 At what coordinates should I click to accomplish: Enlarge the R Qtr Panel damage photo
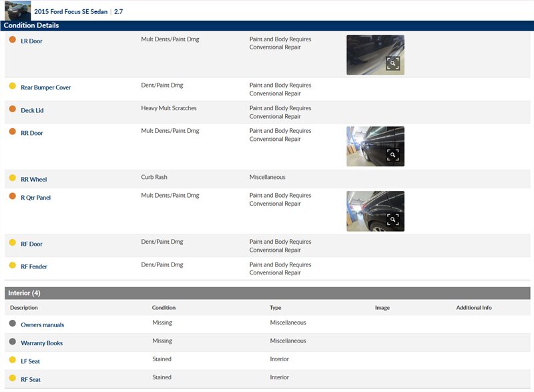(375, 211)
